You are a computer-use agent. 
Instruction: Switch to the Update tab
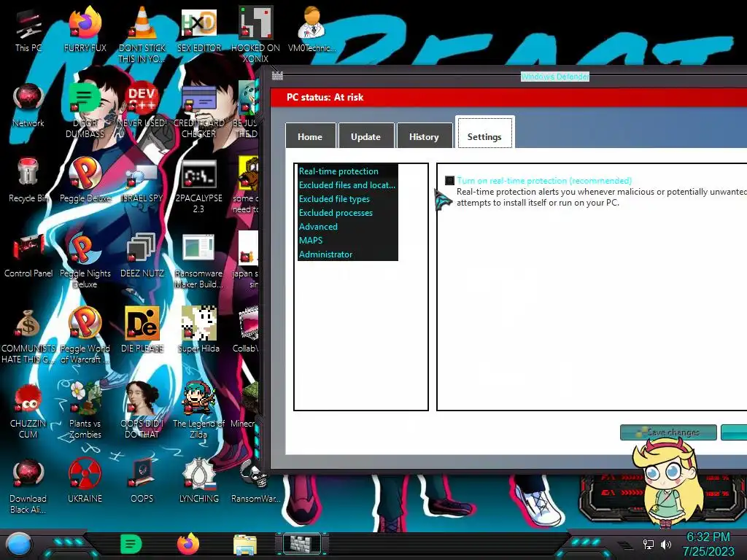(x=366, y=136)
